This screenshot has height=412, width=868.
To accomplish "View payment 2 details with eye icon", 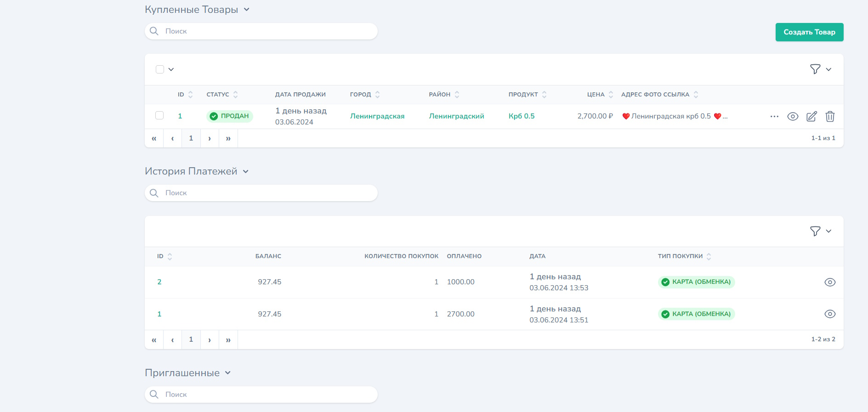I will 829,282.
